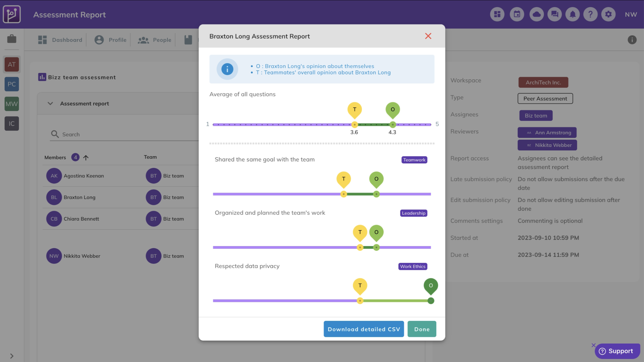This screenshot has height=362, width=644.
Task: Click the notifications bell icon
Action: 572,14
